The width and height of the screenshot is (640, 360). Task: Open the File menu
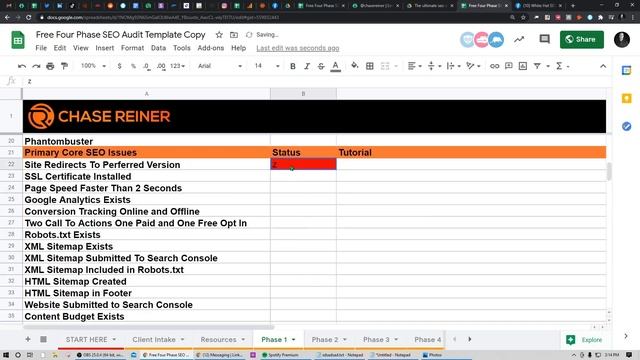point(41,48)
